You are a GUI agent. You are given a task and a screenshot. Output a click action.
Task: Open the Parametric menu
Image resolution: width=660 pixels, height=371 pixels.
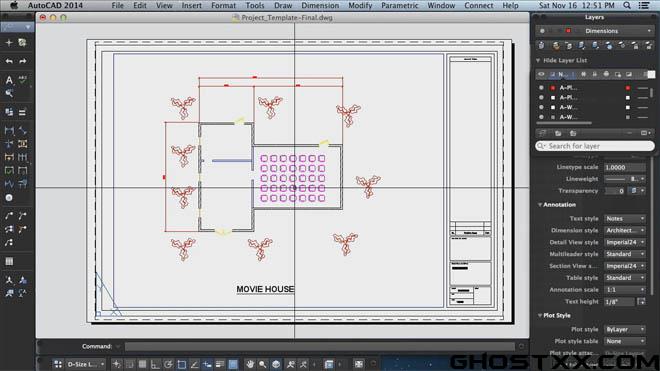(x=399, y=5)
